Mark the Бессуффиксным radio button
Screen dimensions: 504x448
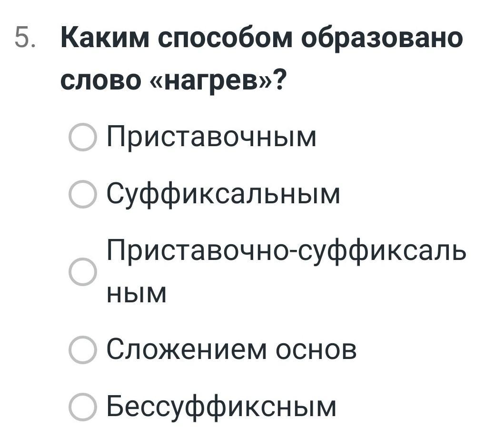[83, 407]
